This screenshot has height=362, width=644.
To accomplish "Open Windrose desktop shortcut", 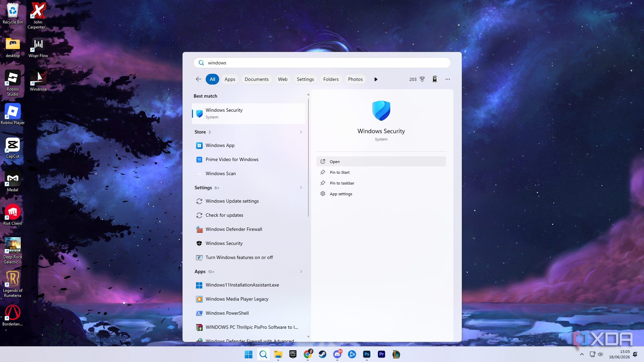I will tap(38, 81).
